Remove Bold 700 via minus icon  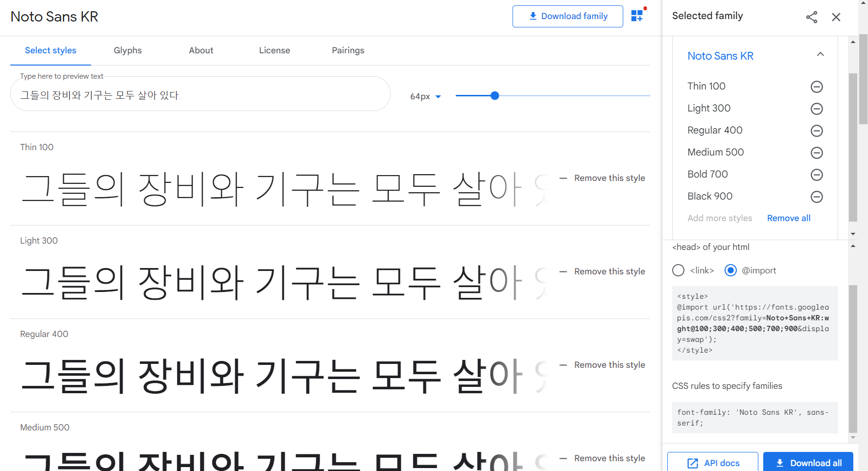pos(817,175)
